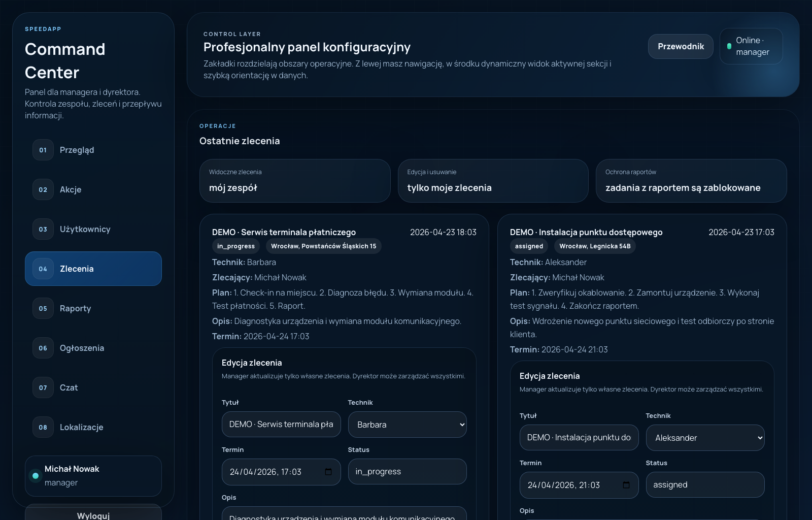Open the Technik dropdown showing Barbara
The width and height of the screenshot is (812, 520).
(x=407, y=425)
